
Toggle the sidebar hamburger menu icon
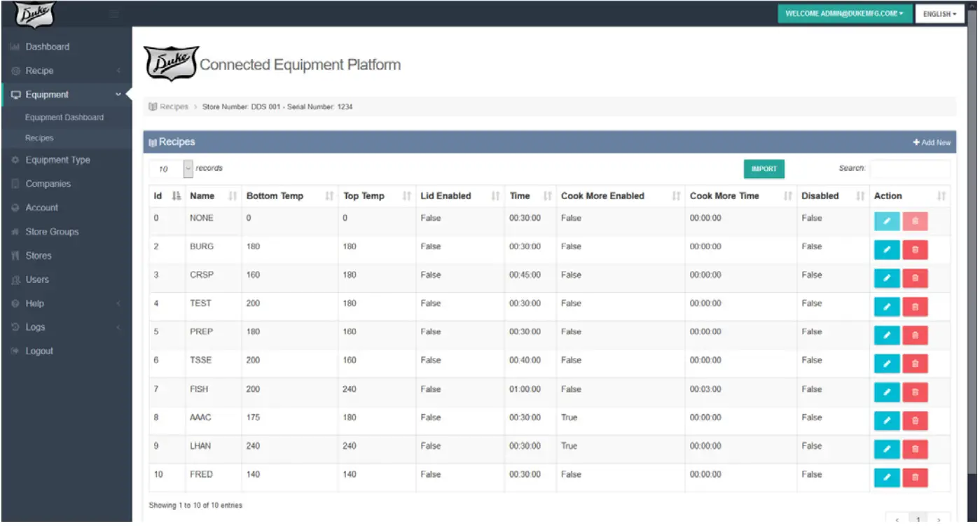(x=114, y=14)
